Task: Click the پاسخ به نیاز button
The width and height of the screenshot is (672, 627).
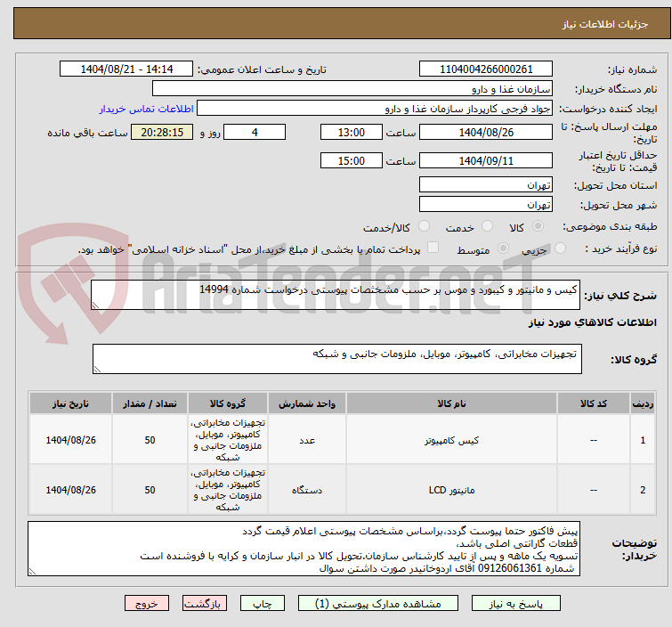Action: click(515, 604)
